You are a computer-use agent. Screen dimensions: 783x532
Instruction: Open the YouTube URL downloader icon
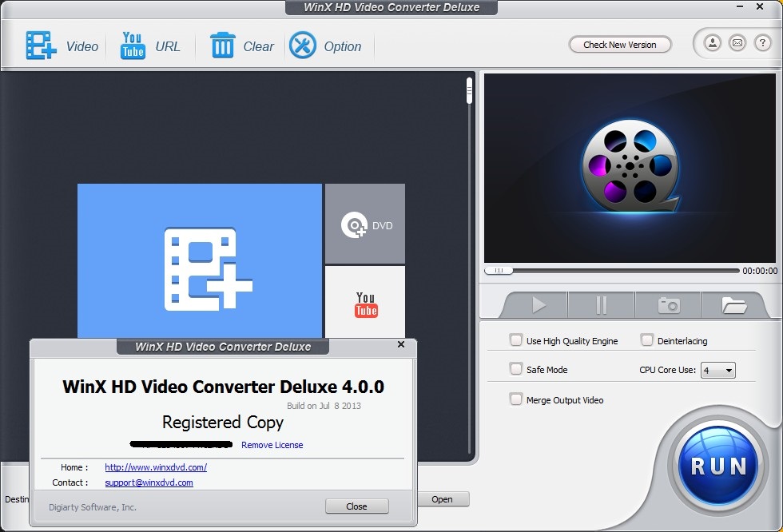[132, 45]
